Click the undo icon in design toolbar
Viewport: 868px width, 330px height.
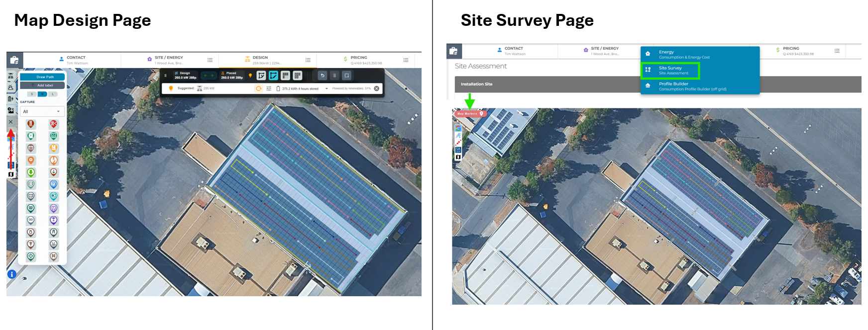click(x=323, y=76)
